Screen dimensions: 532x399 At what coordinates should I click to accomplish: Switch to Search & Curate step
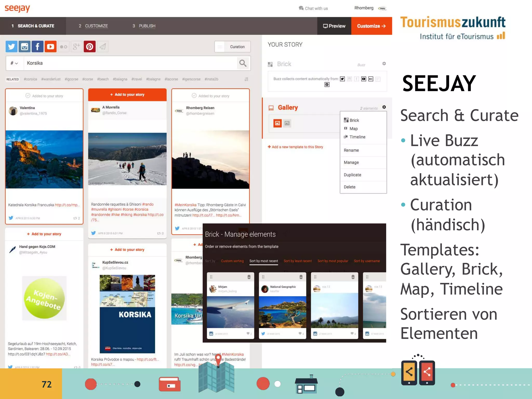[x=33, y=26]
